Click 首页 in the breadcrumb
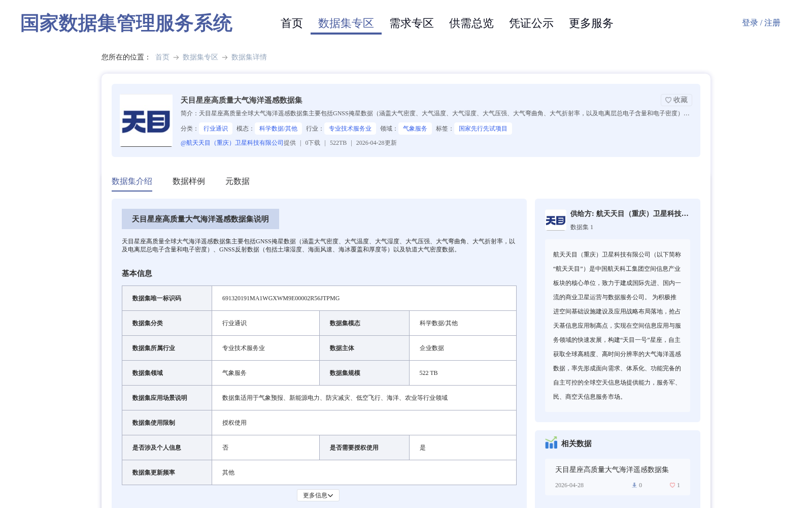Screen dimensions: 812x508 (x=162, y=57)
